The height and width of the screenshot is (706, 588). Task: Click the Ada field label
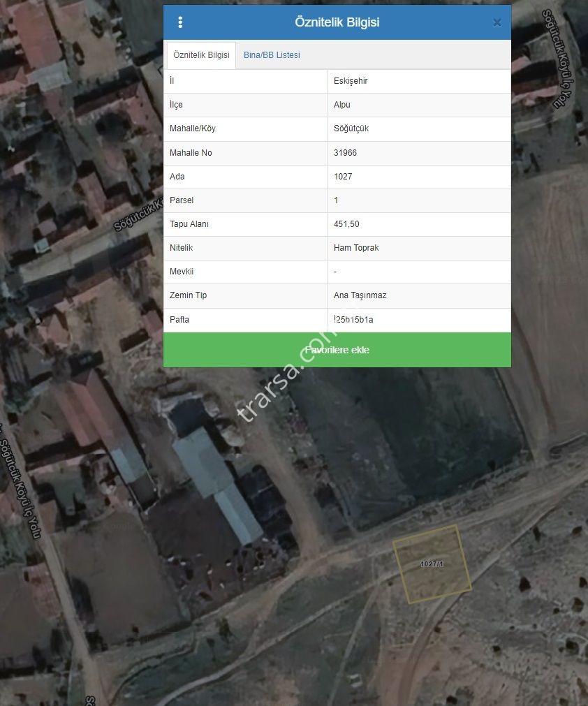177,177
